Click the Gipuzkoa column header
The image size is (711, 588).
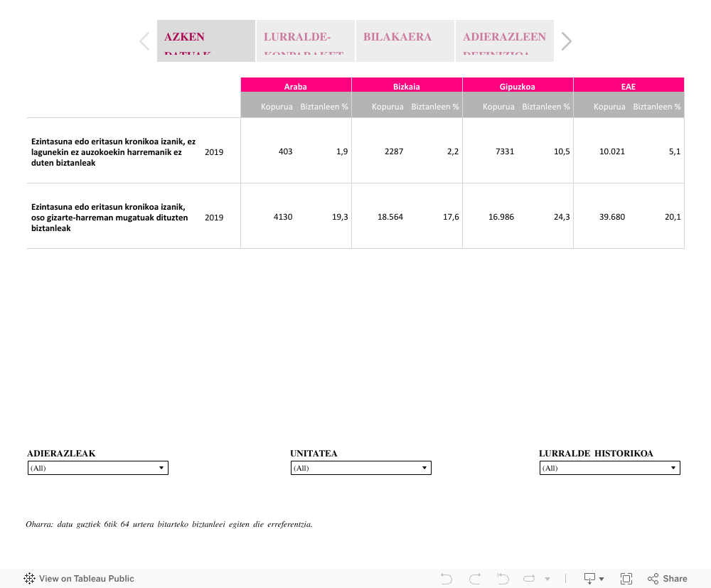[518, 85]
